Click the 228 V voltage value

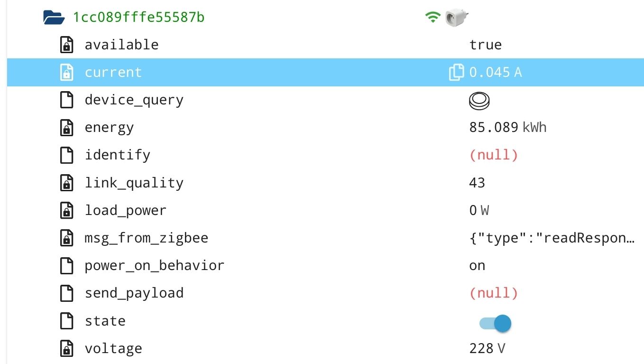(487, 348)
